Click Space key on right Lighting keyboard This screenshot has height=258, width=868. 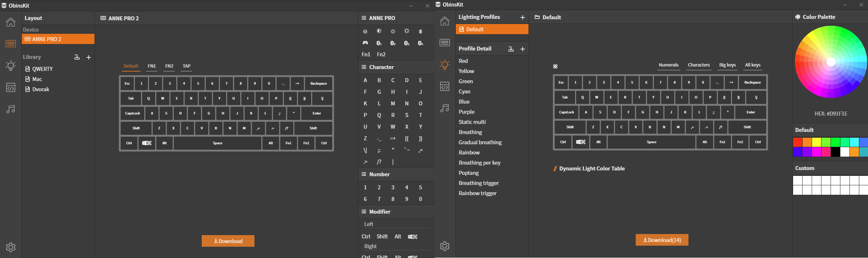point(651,142)
